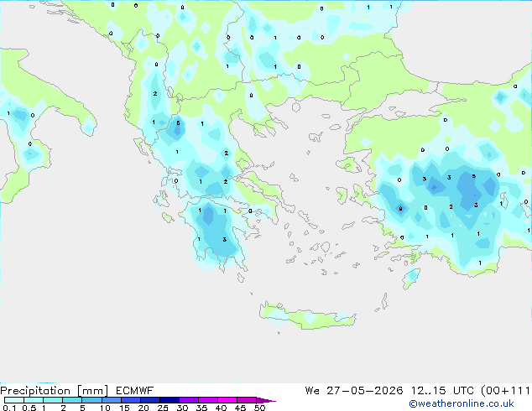Click the 40–45 mm legend swatch
Viewport: 532px width, 411px height.
[x=227, y=400]
